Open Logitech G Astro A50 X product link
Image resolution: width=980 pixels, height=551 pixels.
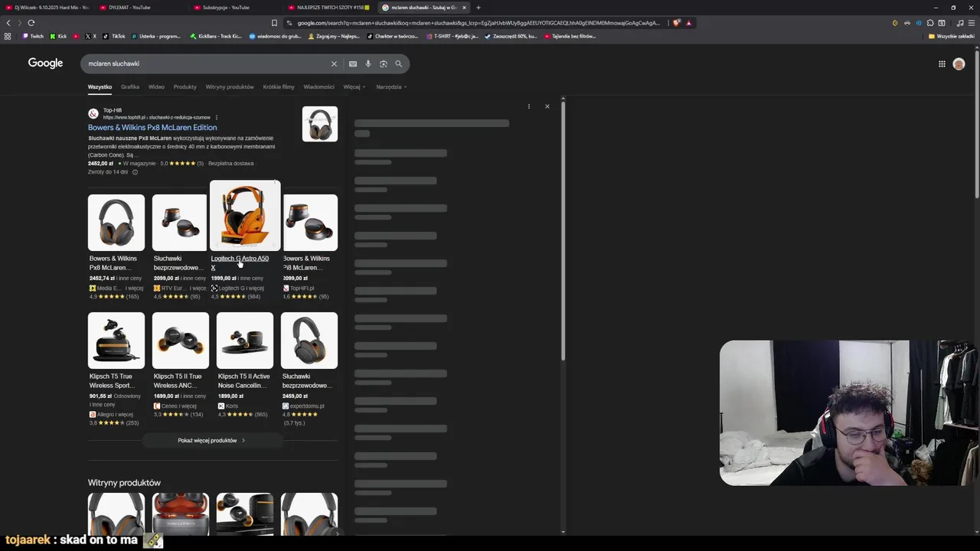(240, 262)
